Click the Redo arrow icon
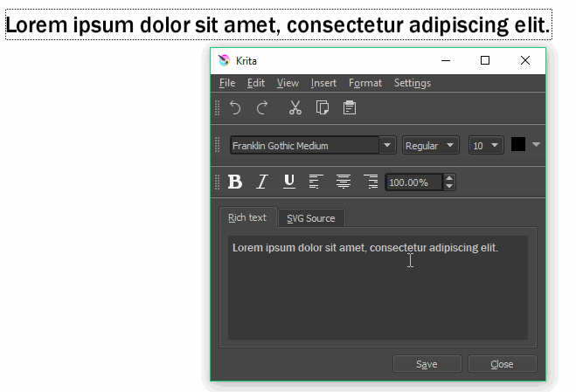 tap(262, 108)
